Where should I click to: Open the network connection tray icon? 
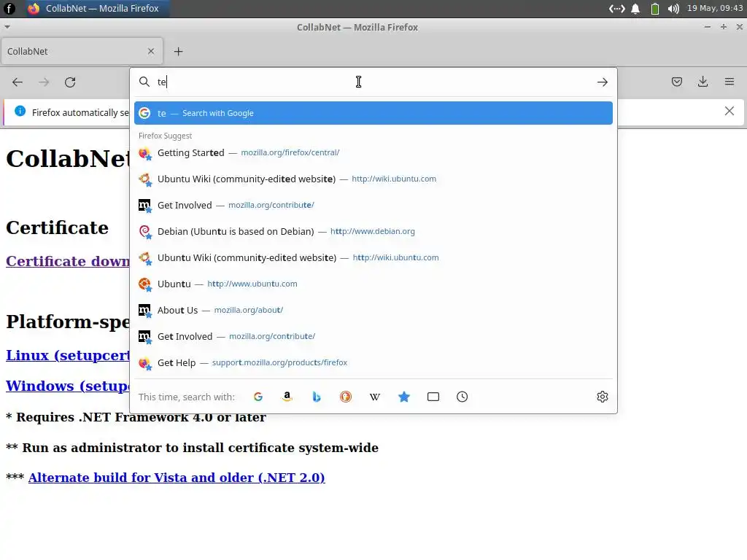[617, 9]
